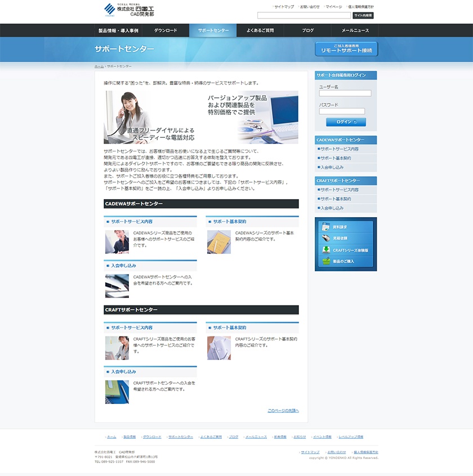Image resolution: width=473 pixels, height=476 pixels.
Task: Click the 見積依頼 mouse icon
Action: click(x=325, y=238)
